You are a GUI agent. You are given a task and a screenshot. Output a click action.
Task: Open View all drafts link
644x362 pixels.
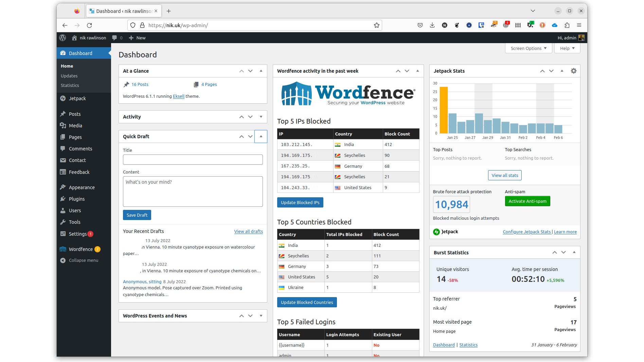[x=248, y=232]
